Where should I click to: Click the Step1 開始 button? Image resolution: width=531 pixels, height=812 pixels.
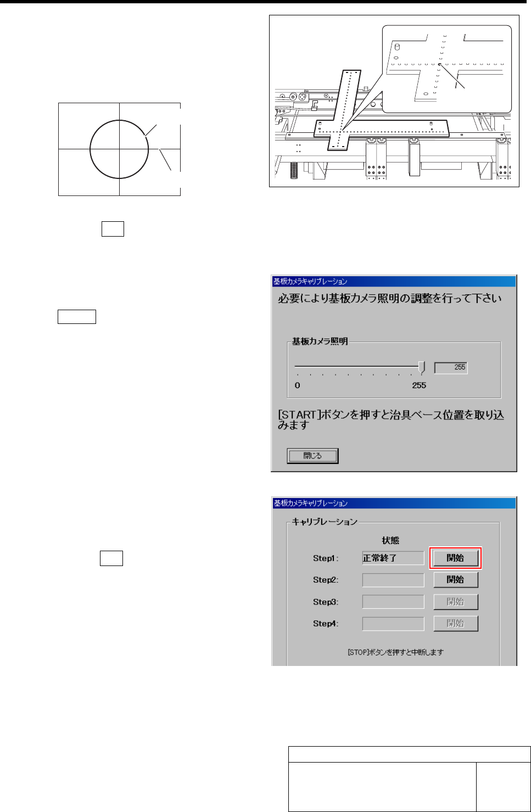tap(456, 558)
